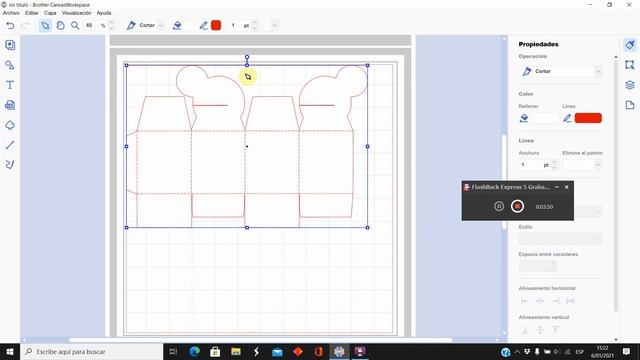Click the red Línea color swatch in Propiedades

(x=588, y=118)
